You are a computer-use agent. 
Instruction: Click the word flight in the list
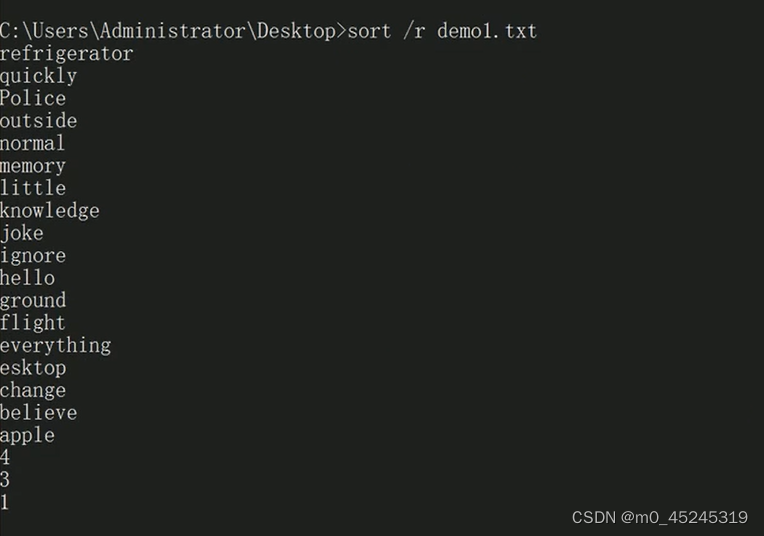(33, 323)
